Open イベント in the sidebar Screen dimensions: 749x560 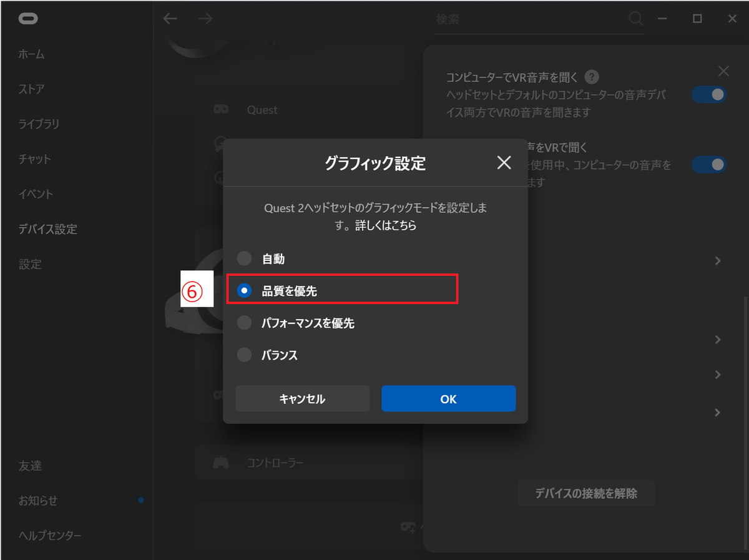pyautogui.click(x=36, y=194)
